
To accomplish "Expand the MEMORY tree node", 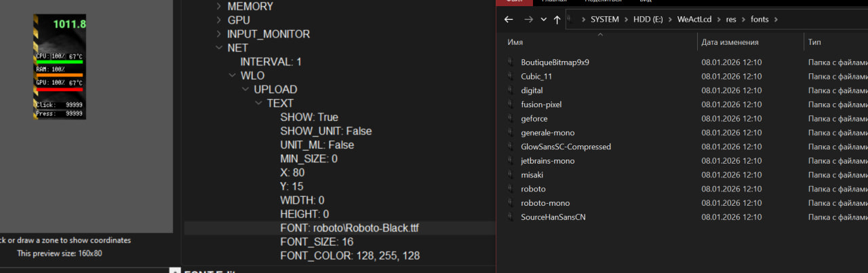I will 218,7.
